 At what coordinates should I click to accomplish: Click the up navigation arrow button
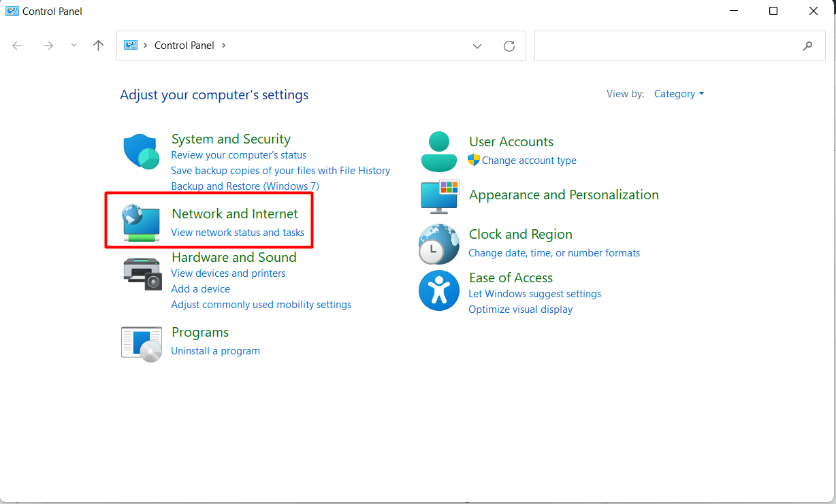[98, 45]
